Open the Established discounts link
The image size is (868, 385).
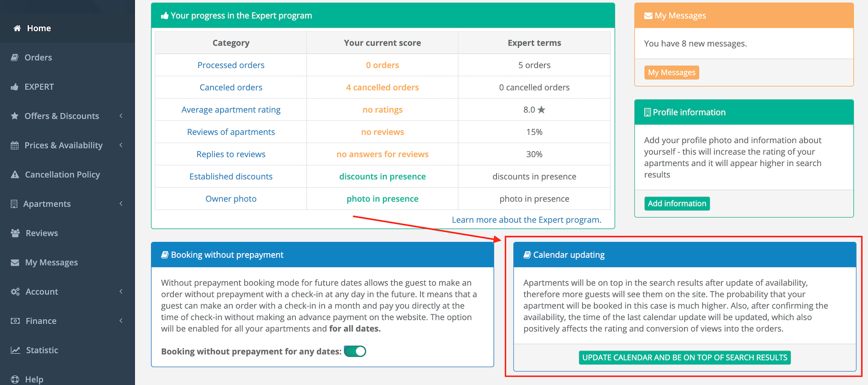click(231, 176)
